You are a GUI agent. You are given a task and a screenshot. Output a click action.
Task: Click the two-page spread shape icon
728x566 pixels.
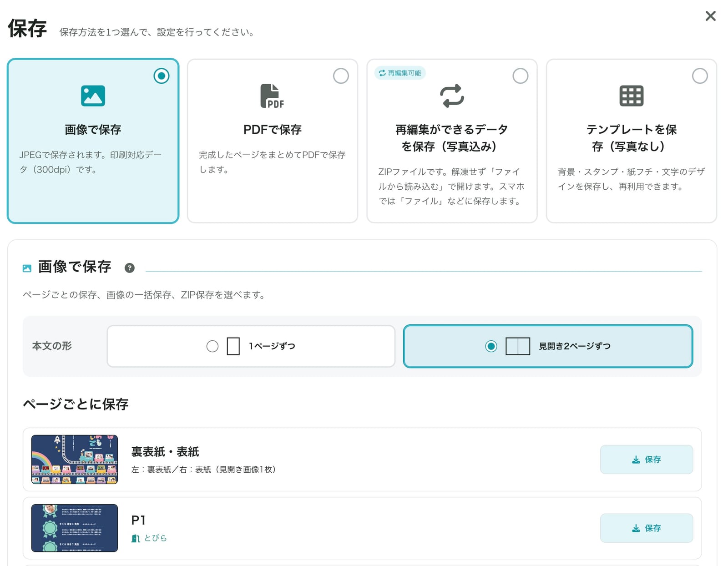click(518, 346)
